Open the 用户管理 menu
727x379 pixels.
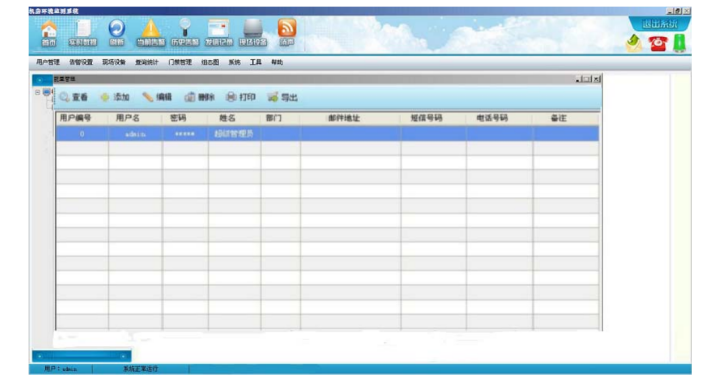coord(48,62)
